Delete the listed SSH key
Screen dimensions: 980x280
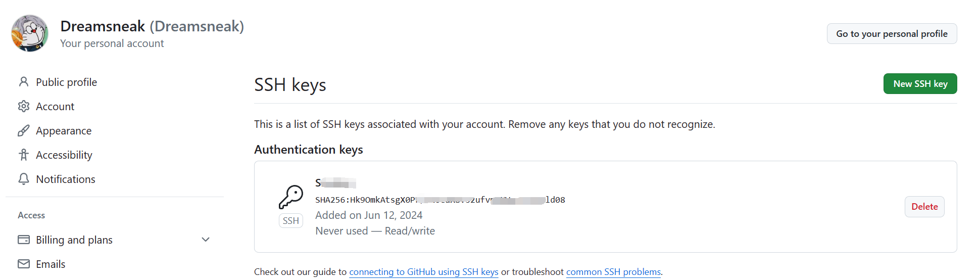pyautogui.click(x=924, y=207)
